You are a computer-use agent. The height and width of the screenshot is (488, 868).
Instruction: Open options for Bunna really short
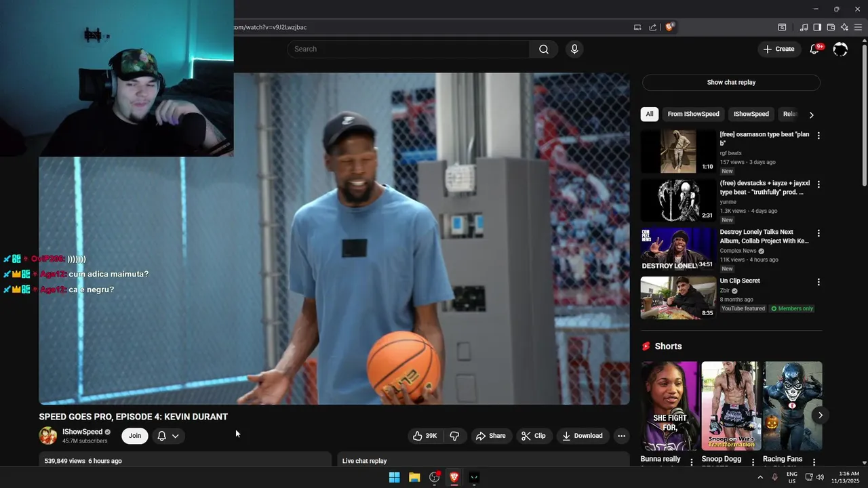point(692,462)
